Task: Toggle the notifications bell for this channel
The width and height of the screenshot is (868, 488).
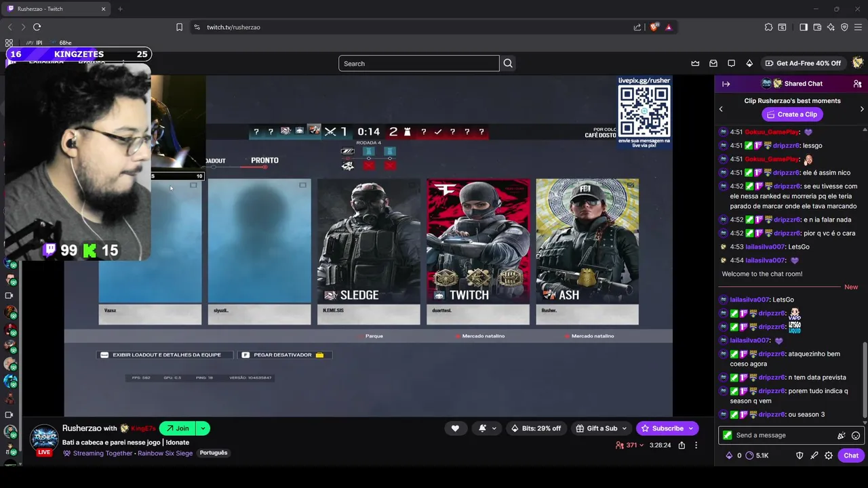Action: point(483,428)
